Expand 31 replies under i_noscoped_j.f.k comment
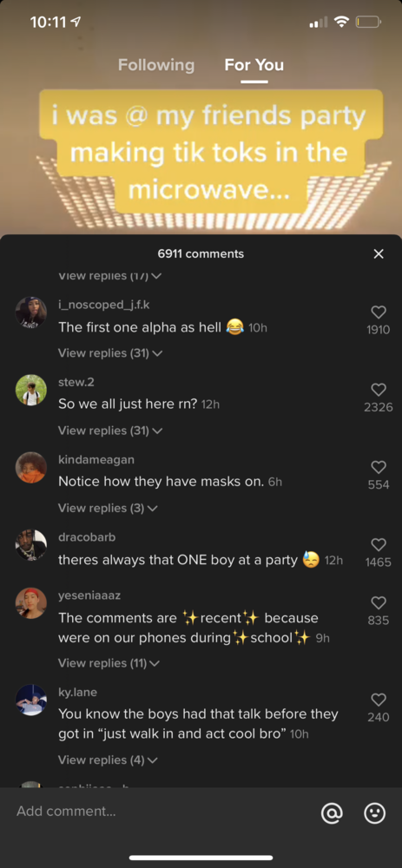Viewport: 402px width, 868px height. tap(109, 353)
